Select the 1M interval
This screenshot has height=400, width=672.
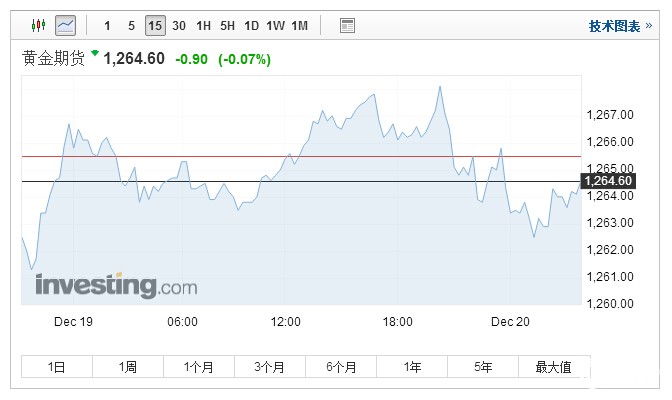tap(301, 25)
